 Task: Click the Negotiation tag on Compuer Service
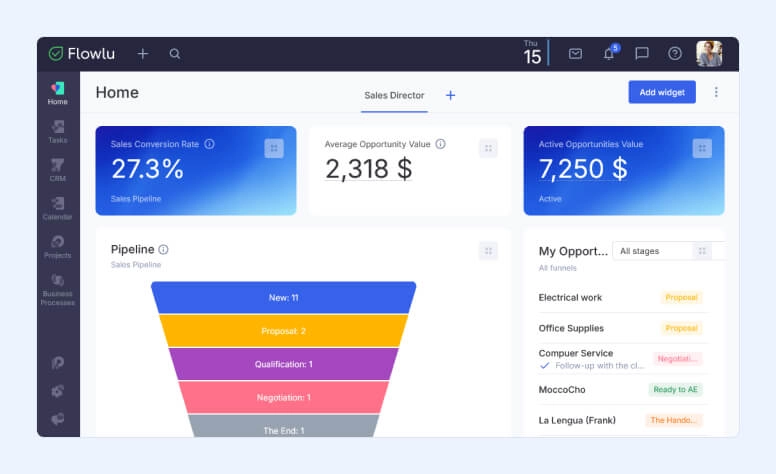(x=678, y=359)
